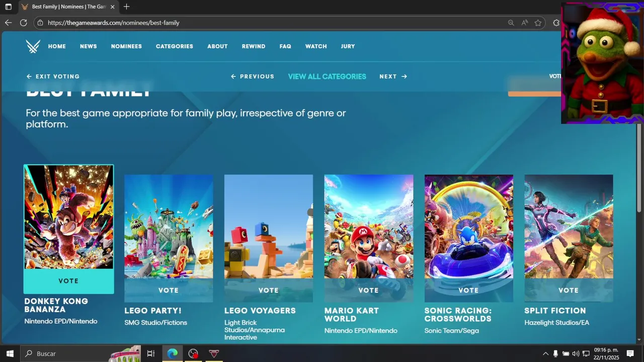The image size is (644, 362).
Task: Vote for Sonic Racing: CrossWorlds
Action: coord(468,290)
